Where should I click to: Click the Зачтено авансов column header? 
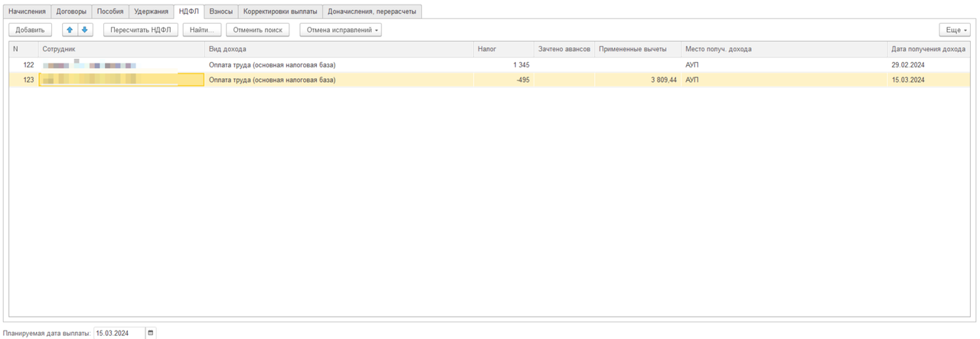click(x=564, y=49)
